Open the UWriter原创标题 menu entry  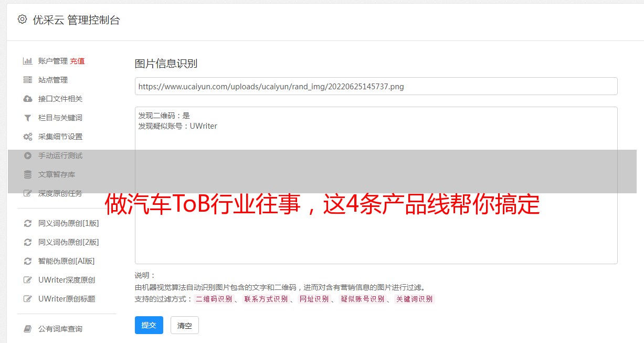click(67, 299)
